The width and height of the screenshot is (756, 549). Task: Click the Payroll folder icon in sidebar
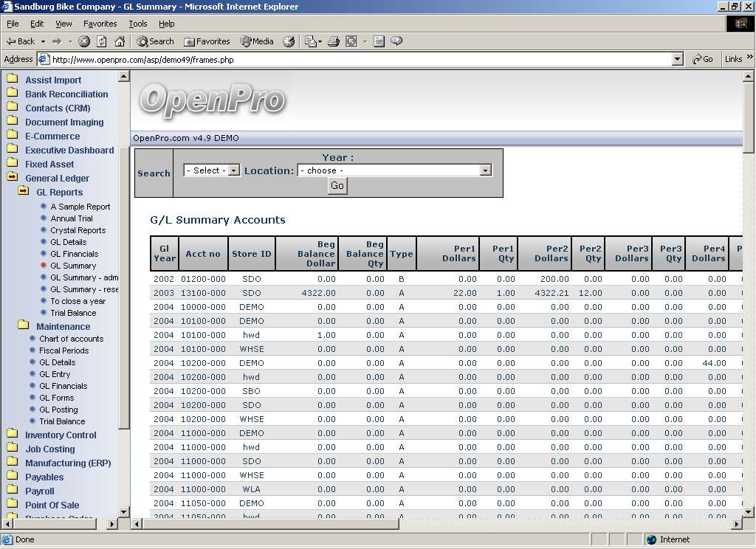[x=13, y=491]
